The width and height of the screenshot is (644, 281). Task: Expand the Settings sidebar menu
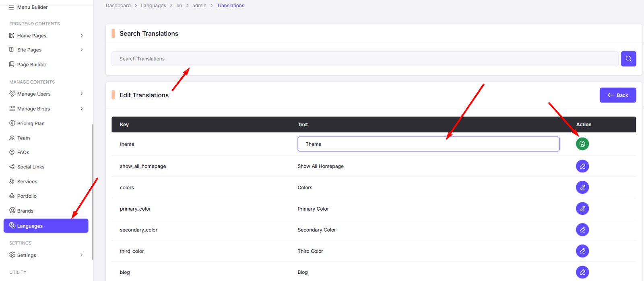coord(82,255)
